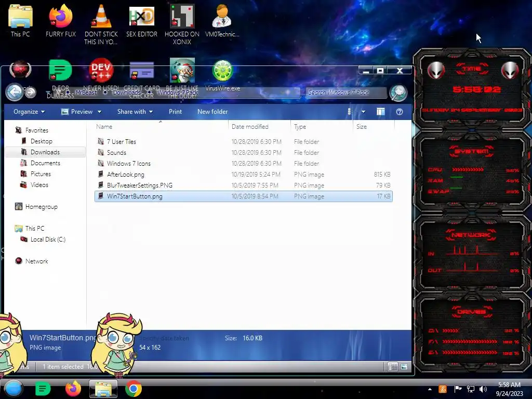Switch to large thumbnails via status bar icon

pos(404,366)
